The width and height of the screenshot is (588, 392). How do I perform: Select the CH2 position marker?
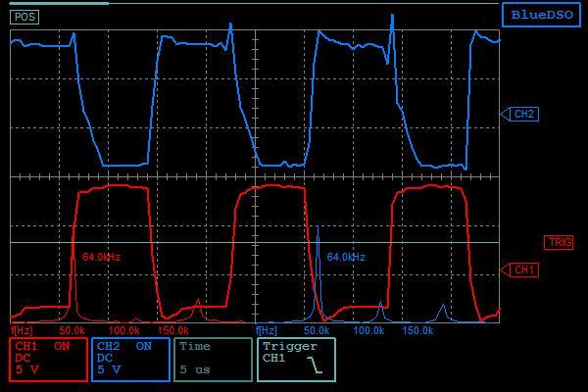(x=519, y=114)
